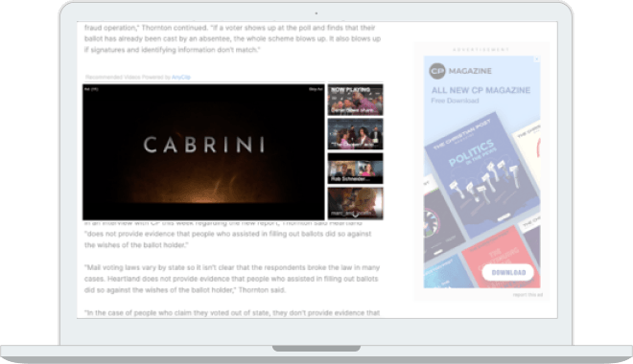Open the ALL NEW CP MAGAZINE headline

pyautogui.click(x=481, y=90)
